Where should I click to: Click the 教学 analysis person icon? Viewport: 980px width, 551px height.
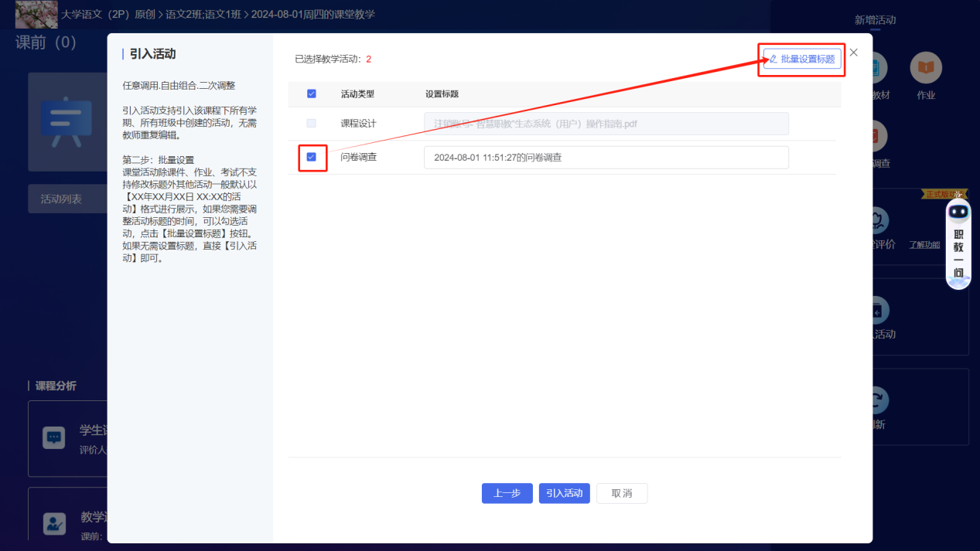(54, 523)
